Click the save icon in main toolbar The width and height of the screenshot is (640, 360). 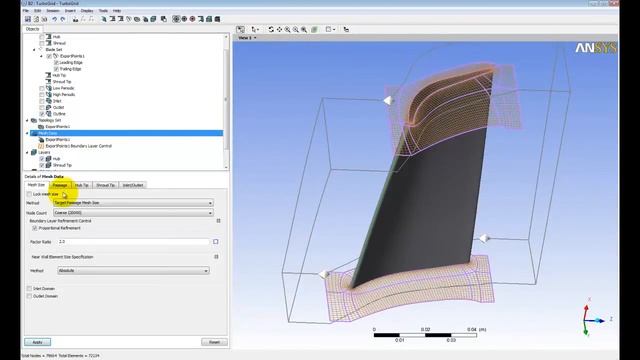(28, 19)
